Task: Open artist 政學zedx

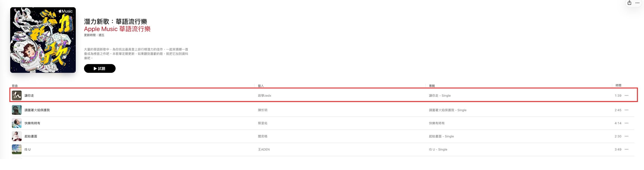Action: 264,95
